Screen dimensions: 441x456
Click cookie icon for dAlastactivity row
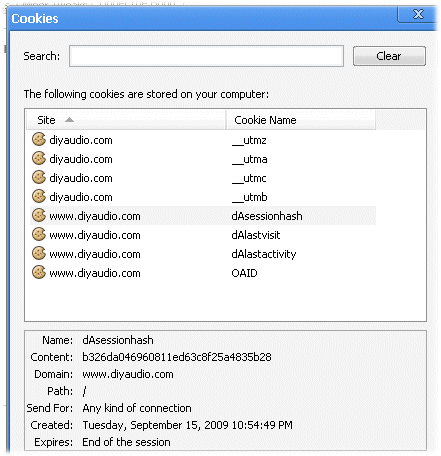pos(39,253)
